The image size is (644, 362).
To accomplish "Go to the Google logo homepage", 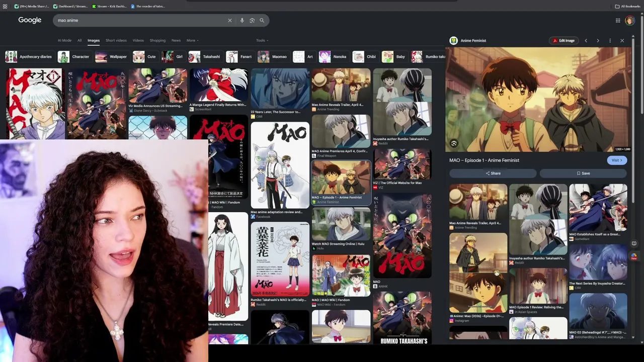I will point(30,20).
